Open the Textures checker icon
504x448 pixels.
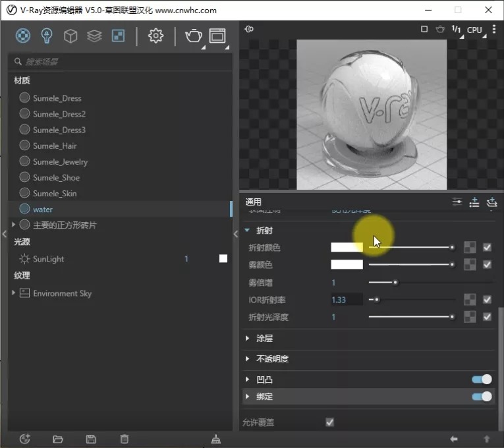pos(118,36)
